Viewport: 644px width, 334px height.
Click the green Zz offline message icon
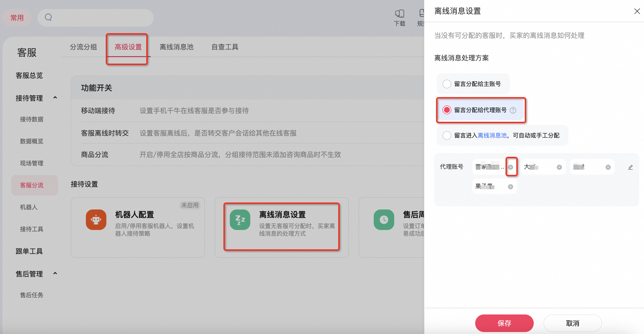pos(240,220)
